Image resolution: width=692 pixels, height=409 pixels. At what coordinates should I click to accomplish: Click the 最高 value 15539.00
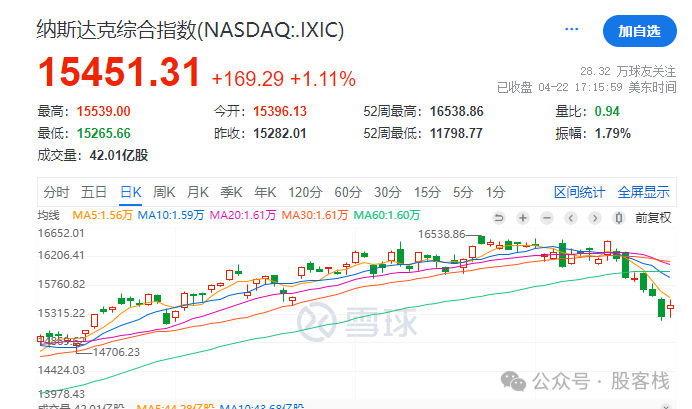[x=104, y=111]
